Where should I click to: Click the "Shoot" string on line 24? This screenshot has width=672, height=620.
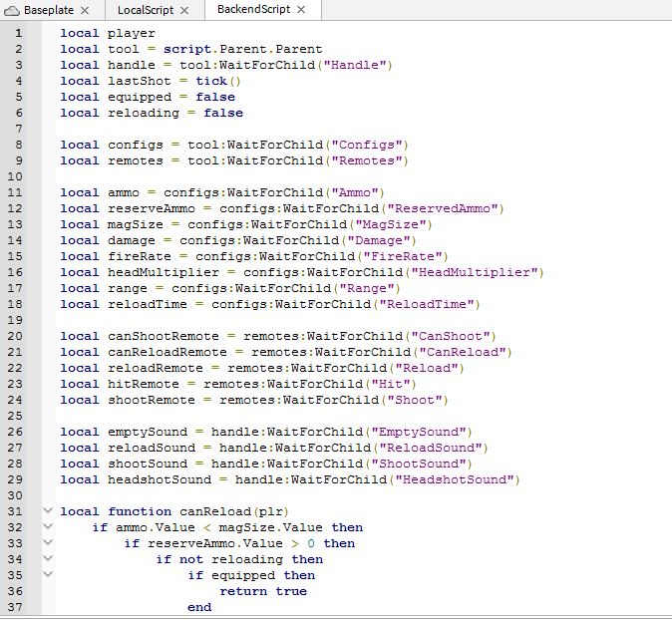tap(415, 400)
